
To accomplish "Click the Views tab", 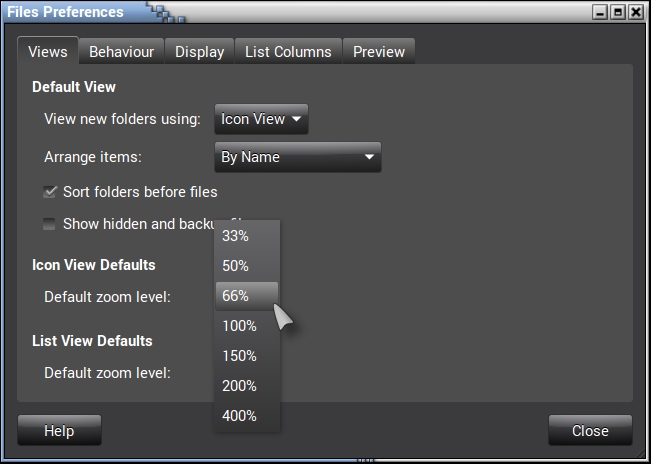I will 48,52.
